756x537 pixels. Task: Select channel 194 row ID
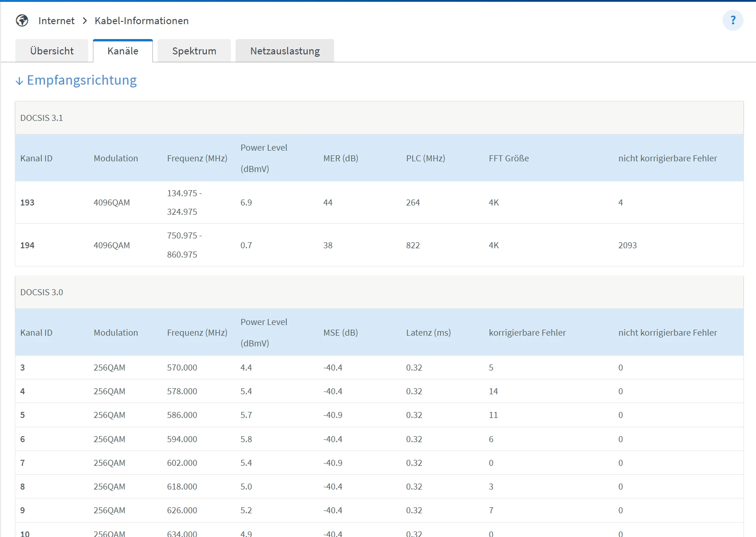point(27,245)
